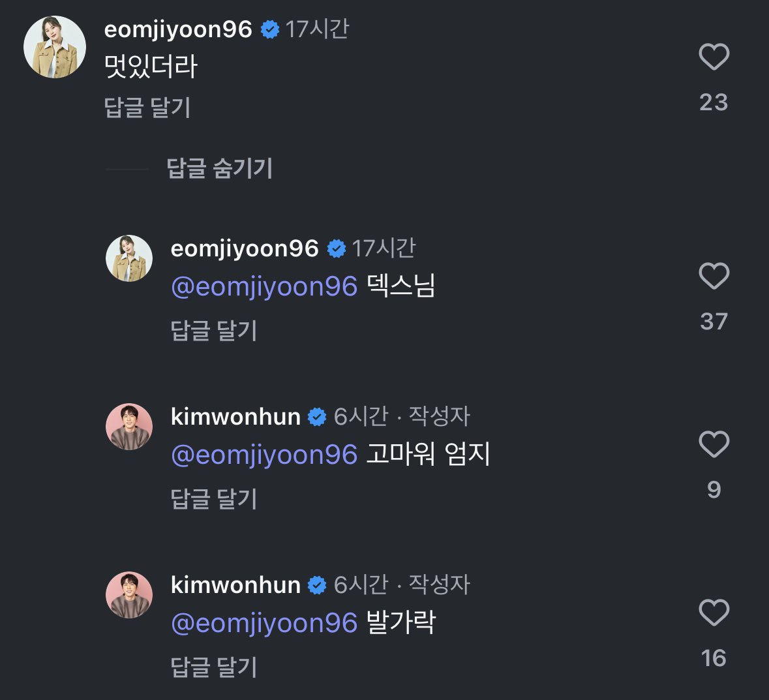
Task: Open kimwonhun username on '발가락' reply
Action: pyautogui.click(x=235, y=585)
